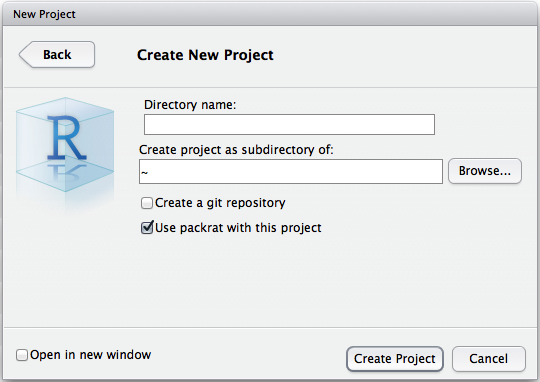Click the "Directory name:" label
This screenshot has height=382, width=540.
click(x=190, y=105)
